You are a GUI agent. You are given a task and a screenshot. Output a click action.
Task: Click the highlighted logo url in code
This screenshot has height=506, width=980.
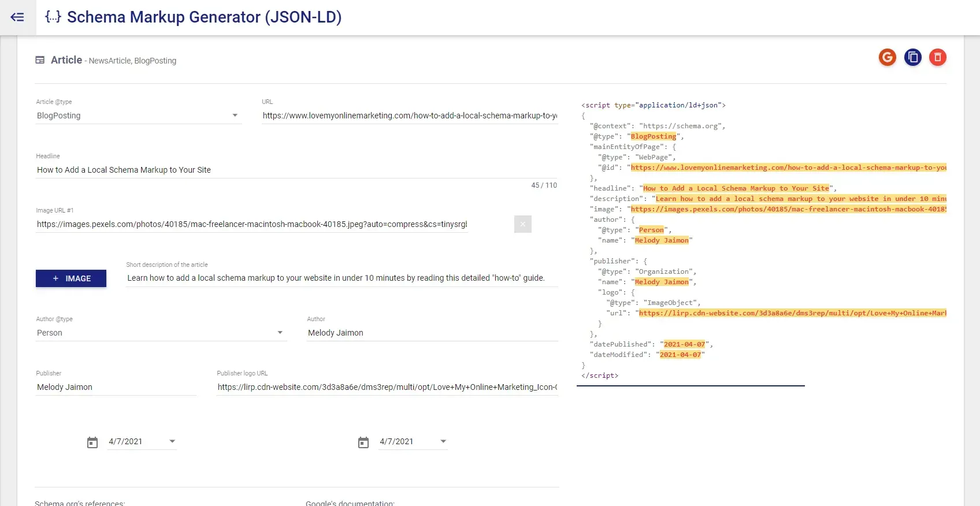pos(792,313)
